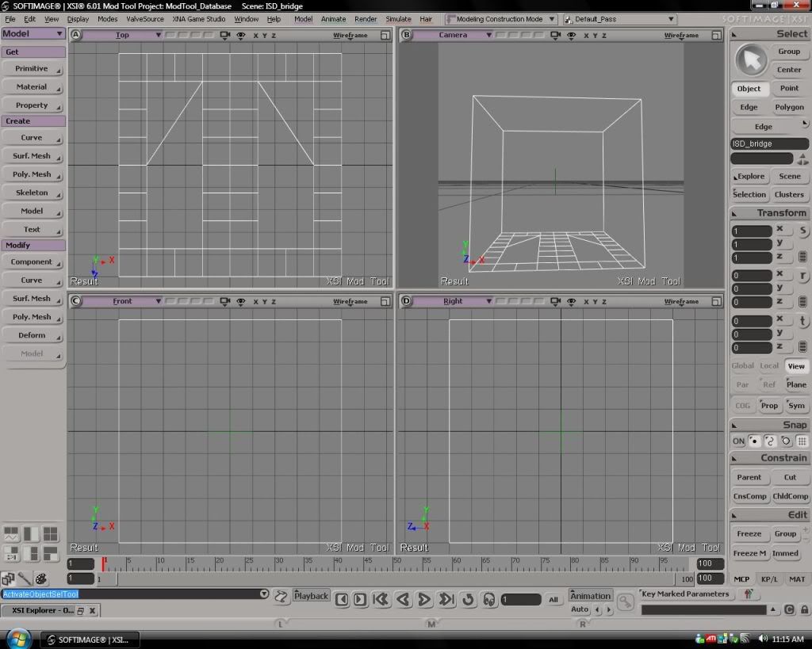Toggle point snapping in Snap panel
812x649 pixels.
(754, 441)
